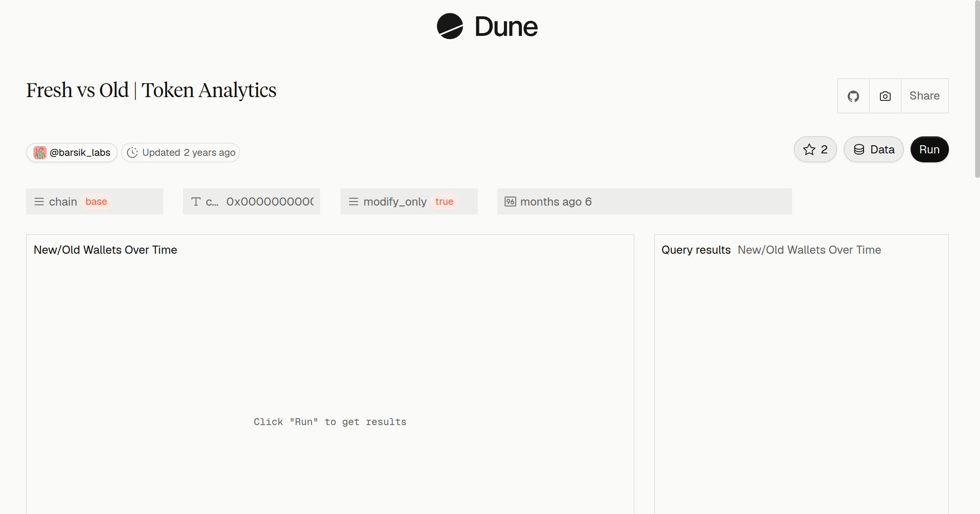Click the Share button
The image size is (980, 514).
pyautogui.click(x=924, y=96)
